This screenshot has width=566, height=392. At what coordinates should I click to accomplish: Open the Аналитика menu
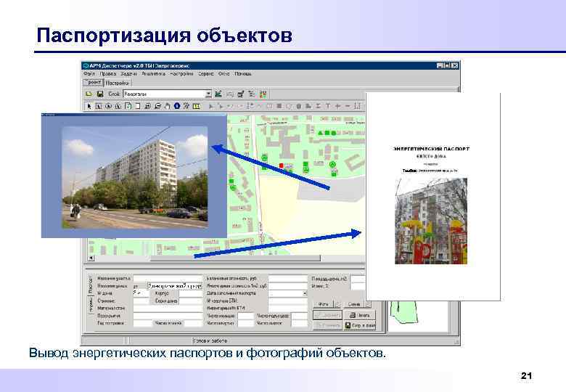[x=153, y=73]
